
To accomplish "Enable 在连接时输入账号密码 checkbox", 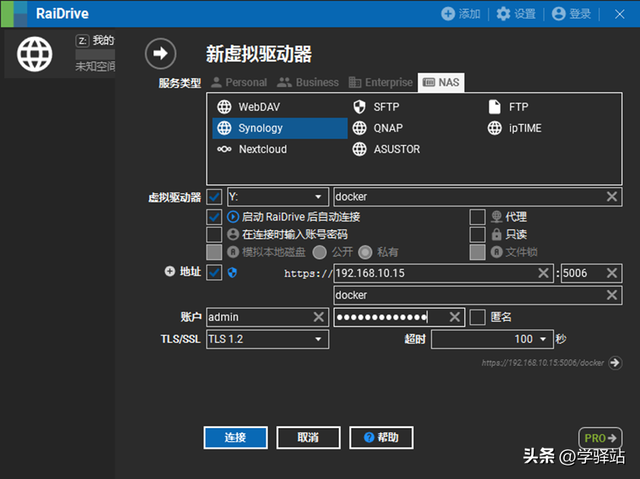I will pyautogui.click(x=214, y=235).
